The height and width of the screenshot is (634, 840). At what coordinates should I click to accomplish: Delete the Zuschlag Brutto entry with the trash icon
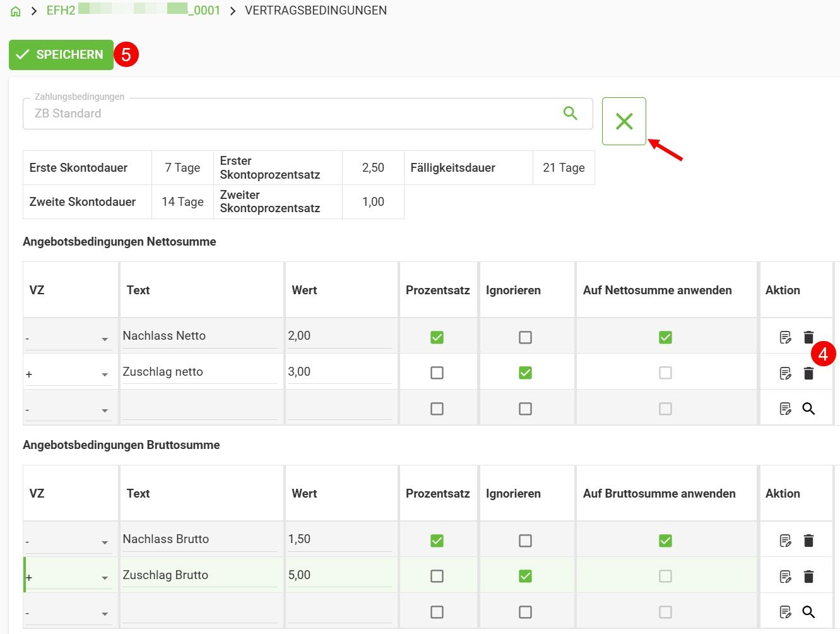[808, 576]
